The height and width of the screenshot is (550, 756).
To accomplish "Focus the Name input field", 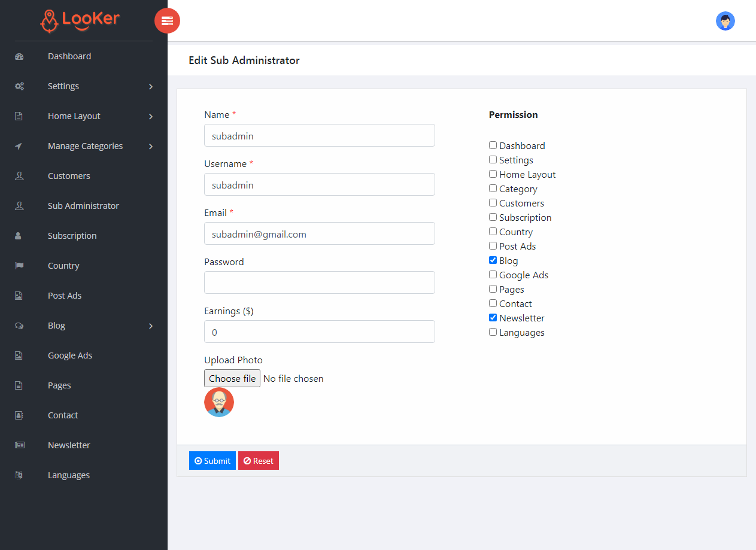I will (320, 135).
